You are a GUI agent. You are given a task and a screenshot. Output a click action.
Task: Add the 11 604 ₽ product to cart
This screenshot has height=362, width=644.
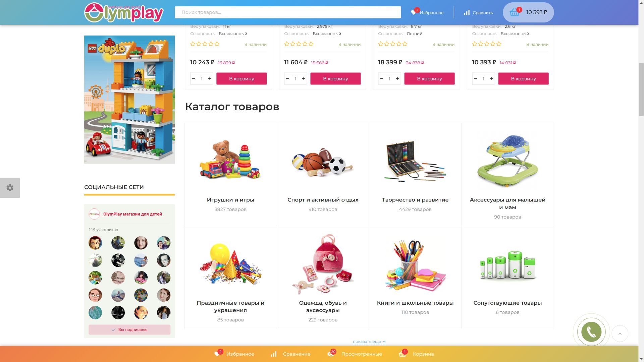pyautogui.click(x=335, y=78)
